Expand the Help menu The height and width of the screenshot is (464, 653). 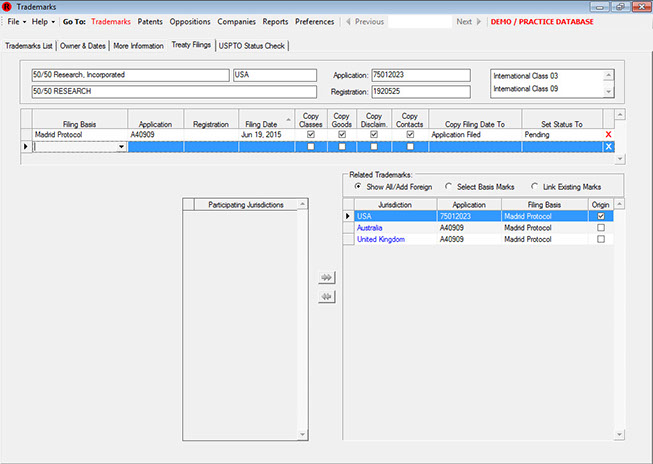[x=42, y=21]
